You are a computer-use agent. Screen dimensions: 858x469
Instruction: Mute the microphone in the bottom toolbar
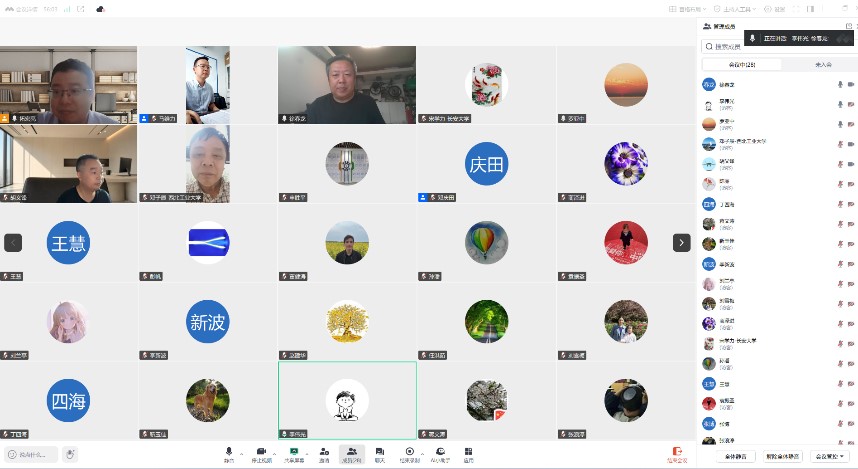click(229, 451)
